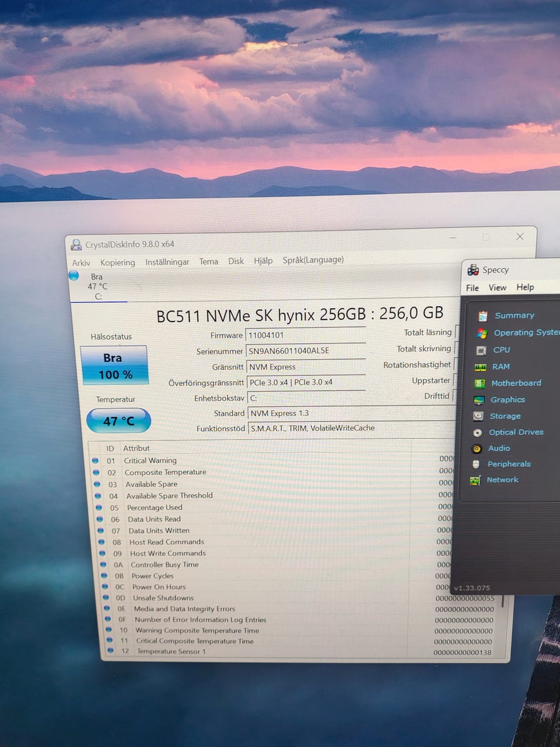Select the Host Write Commands row

click(x=274, y=553)
